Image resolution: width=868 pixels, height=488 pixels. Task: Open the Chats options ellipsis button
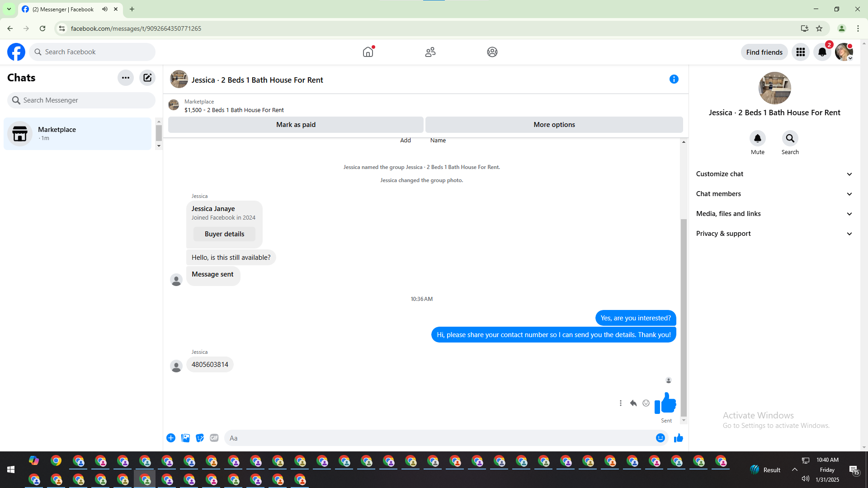(126, 78)
